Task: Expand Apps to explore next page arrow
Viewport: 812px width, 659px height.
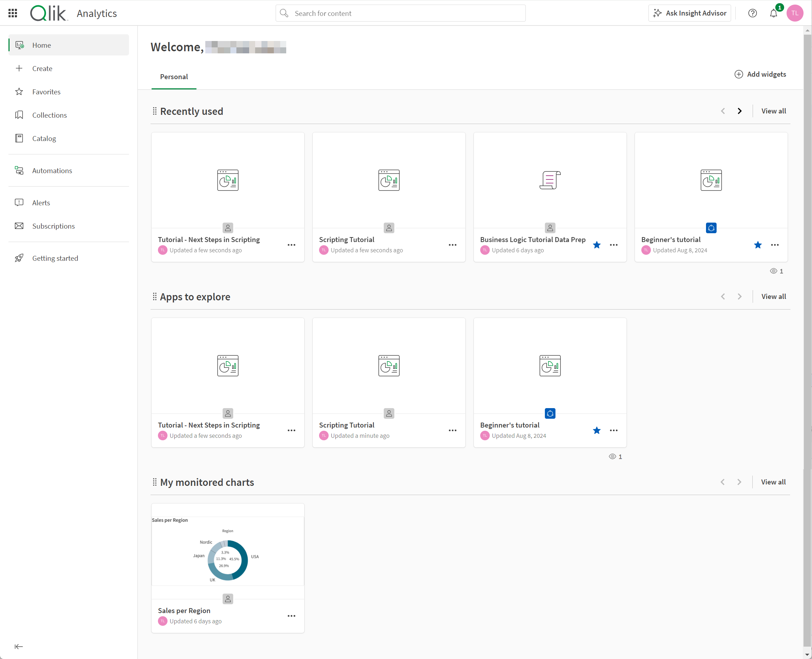Action: coord(740,296)
